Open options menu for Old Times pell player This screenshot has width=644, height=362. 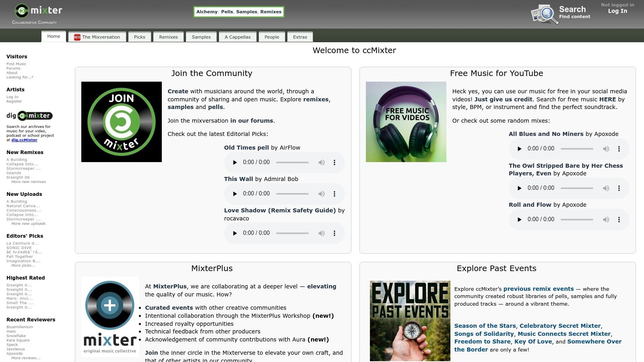(334, 162)
